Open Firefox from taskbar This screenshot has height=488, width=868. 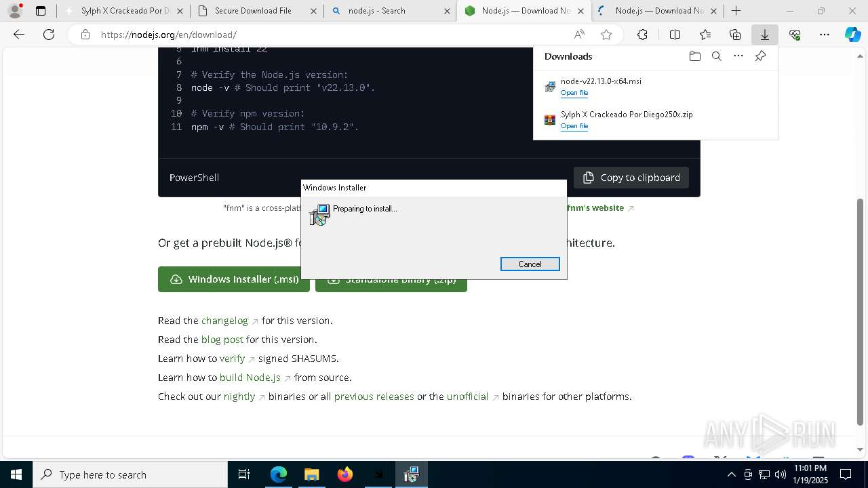point(344,474)
